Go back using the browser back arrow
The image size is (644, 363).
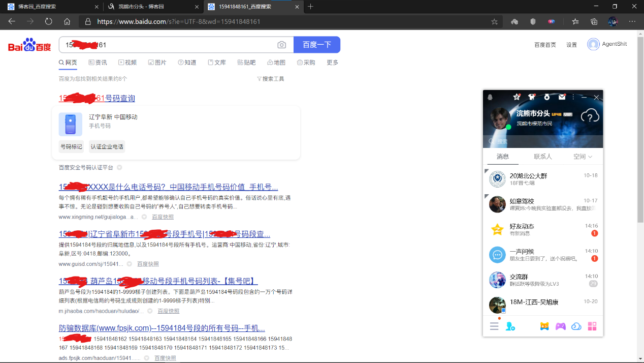click(x=12, y=21)
